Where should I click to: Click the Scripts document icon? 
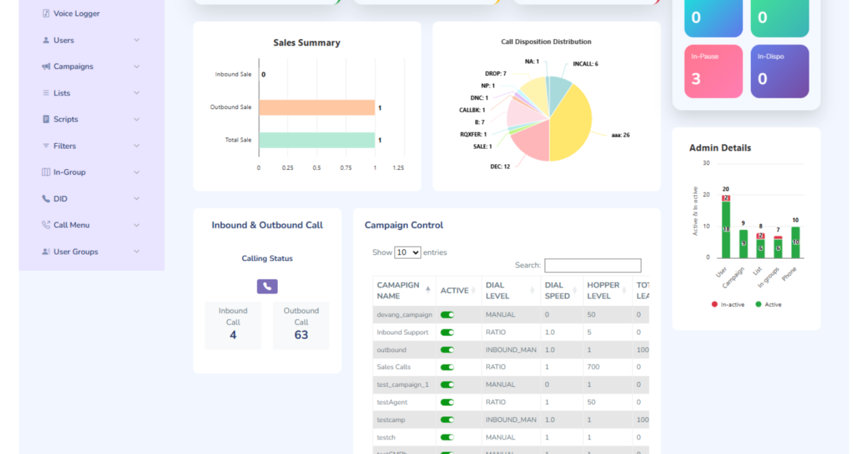[x=46, y=119]
